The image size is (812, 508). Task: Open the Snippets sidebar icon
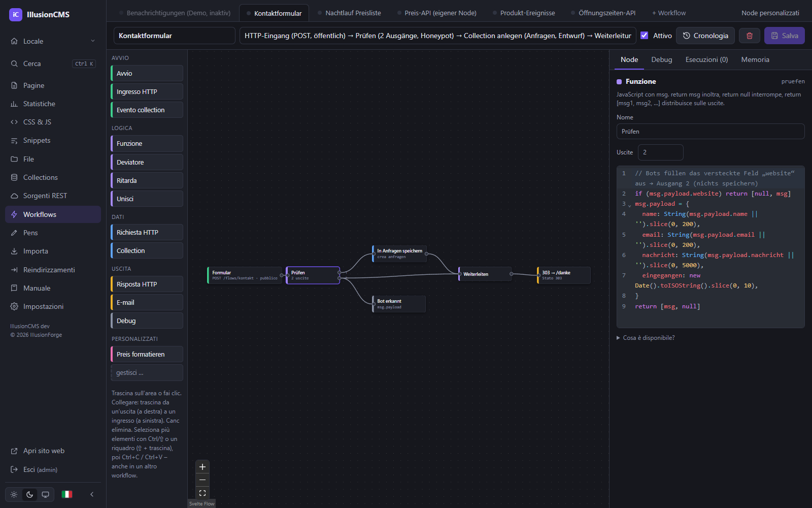coord(14,140)
